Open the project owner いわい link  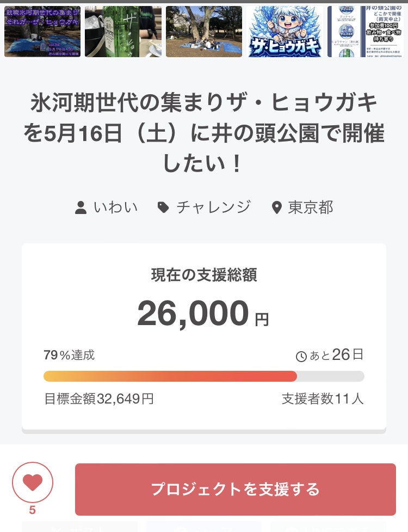tap(115, 207)
